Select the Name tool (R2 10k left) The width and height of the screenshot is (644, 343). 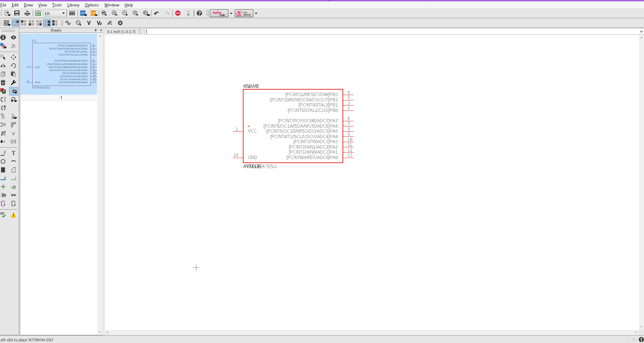click(3, 116)
